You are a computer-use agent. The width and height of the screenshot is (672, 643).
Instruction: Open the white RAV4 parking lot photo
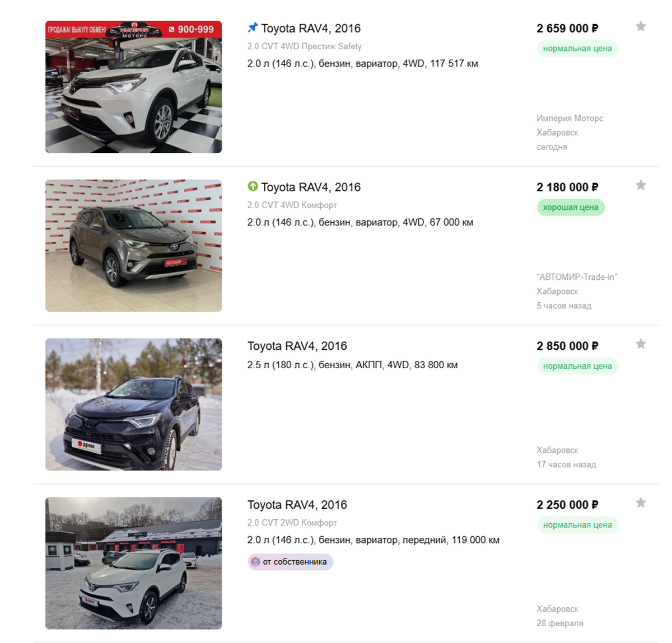133,564
